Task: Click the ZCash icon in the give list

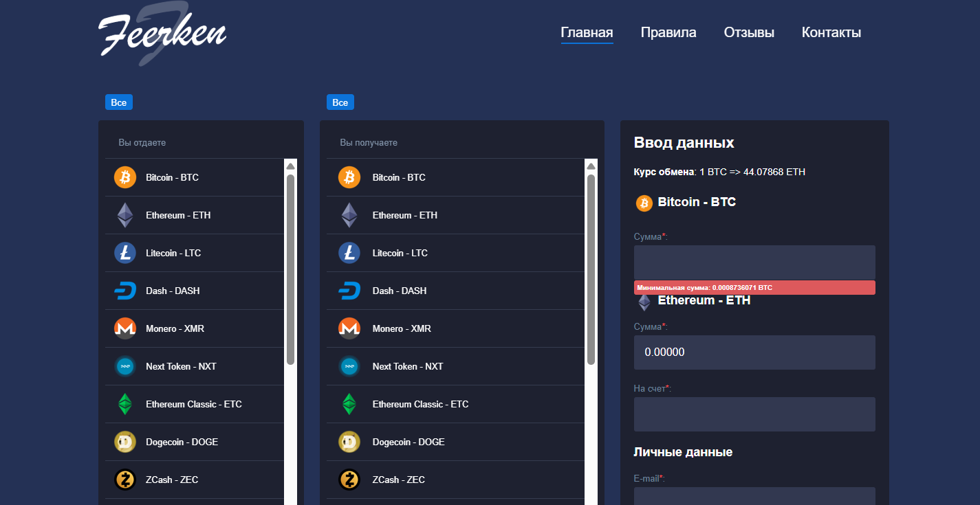Action: pyautogui.click(x=125, y=480)
